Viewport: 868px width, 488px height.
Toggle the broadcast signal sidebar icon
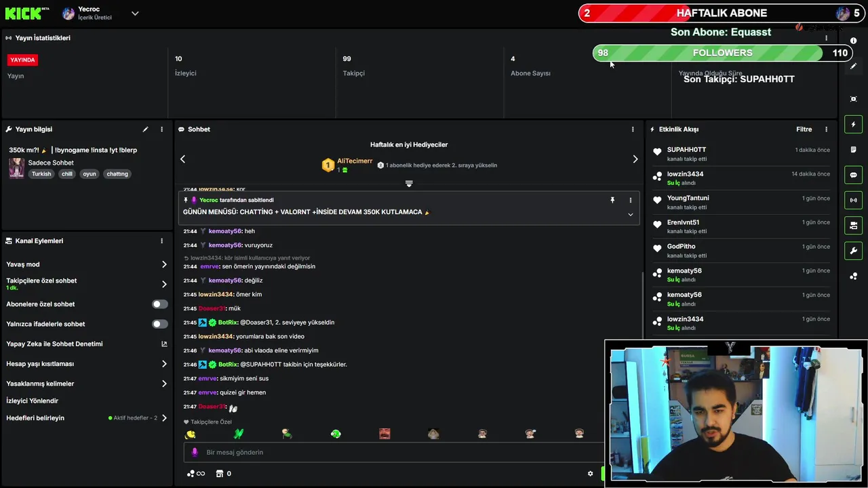point(853,200)
